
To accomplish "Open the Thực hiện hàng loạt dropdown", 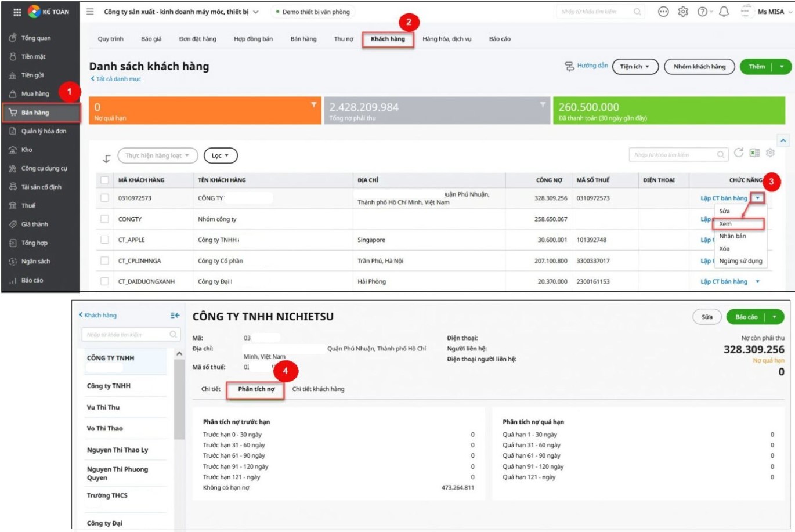I will click(158, 155).
